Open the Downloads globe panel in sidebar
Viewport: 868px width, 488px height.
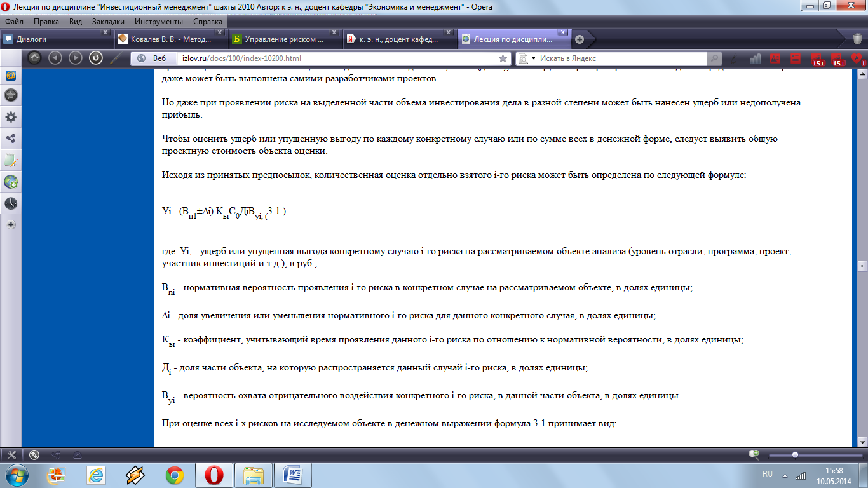coord(10,182)
